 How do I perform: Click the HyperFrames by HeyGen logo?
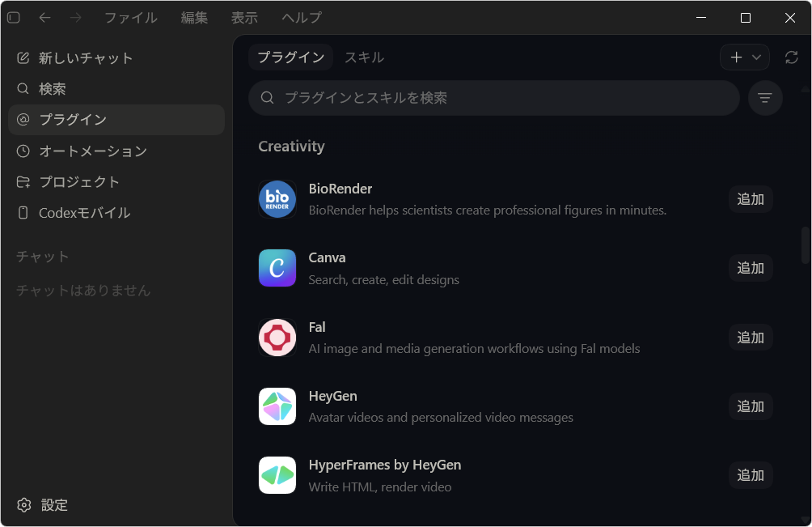pos(277,475)
